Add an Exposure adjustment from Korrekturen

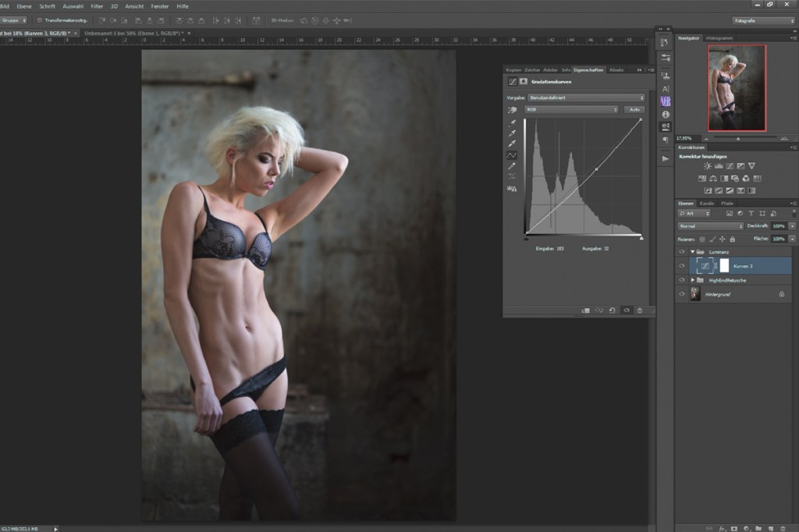tap(740, 166)
